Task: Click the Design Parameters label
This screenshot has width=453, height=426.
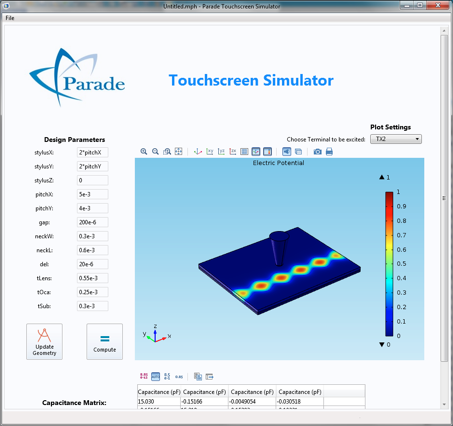Action: click(74, 140)
